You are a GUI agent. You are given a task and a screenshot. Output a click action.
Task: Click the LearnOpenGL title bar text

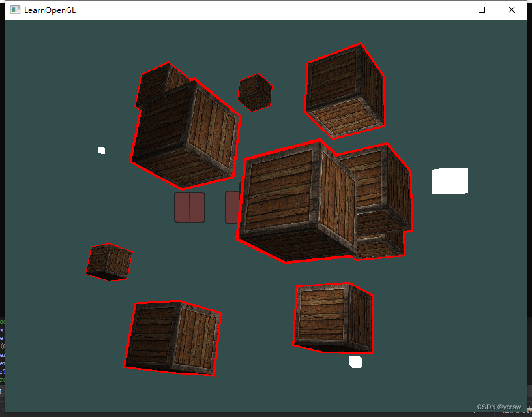50,10
